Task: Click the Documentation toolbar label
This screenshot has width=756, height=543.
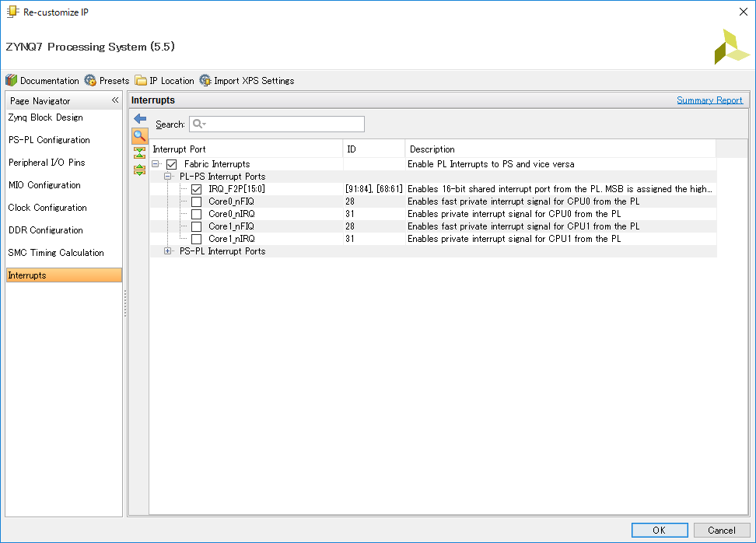Action: tap(50, 81)
